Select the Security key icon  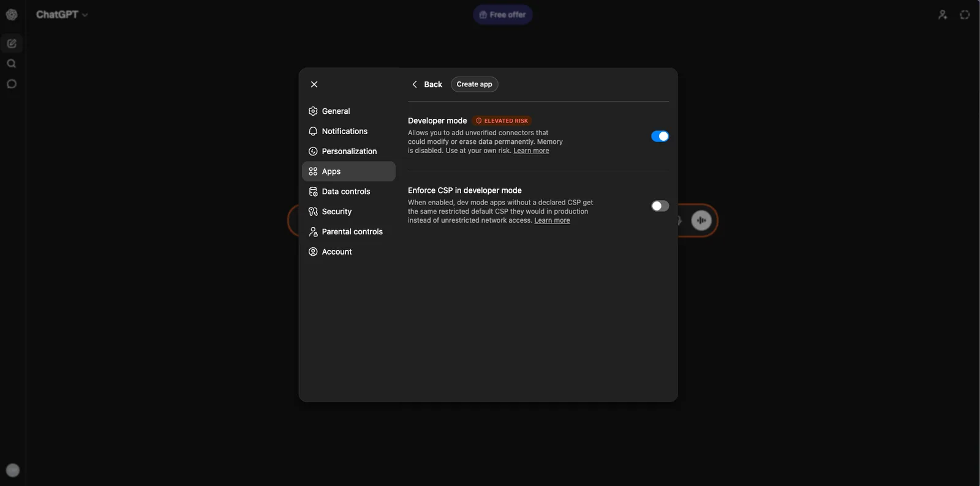coord(313,212)
